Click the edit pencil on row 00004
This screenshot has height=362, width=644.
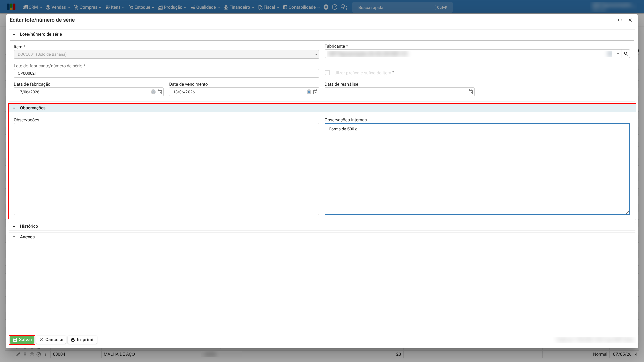point(18,354)
